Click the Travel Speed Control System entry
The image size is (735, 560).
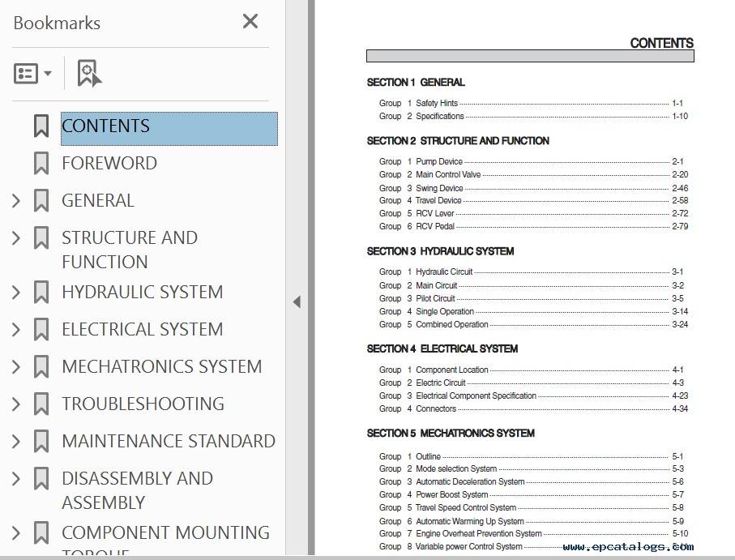(x=533, y=507)
